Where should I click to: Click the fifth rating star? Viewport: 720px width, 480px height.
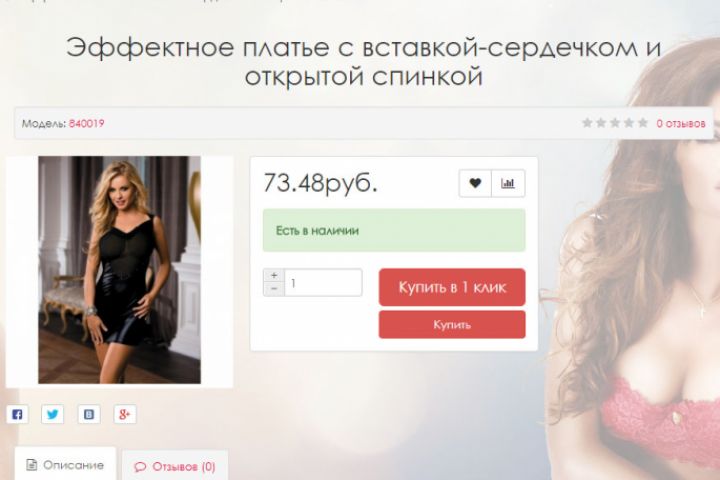tap(643, 123)
